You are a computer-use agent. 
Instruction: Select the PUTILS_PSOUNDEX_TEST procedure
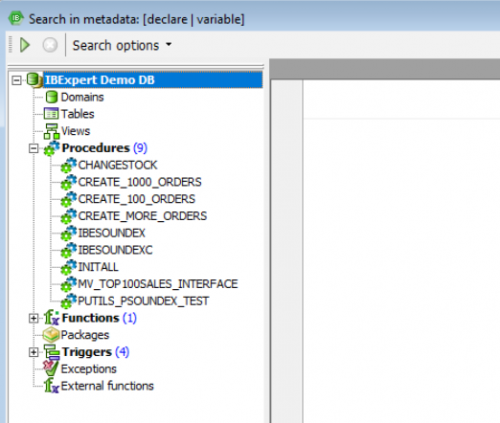pyautogui.click(x=143, y=301)
